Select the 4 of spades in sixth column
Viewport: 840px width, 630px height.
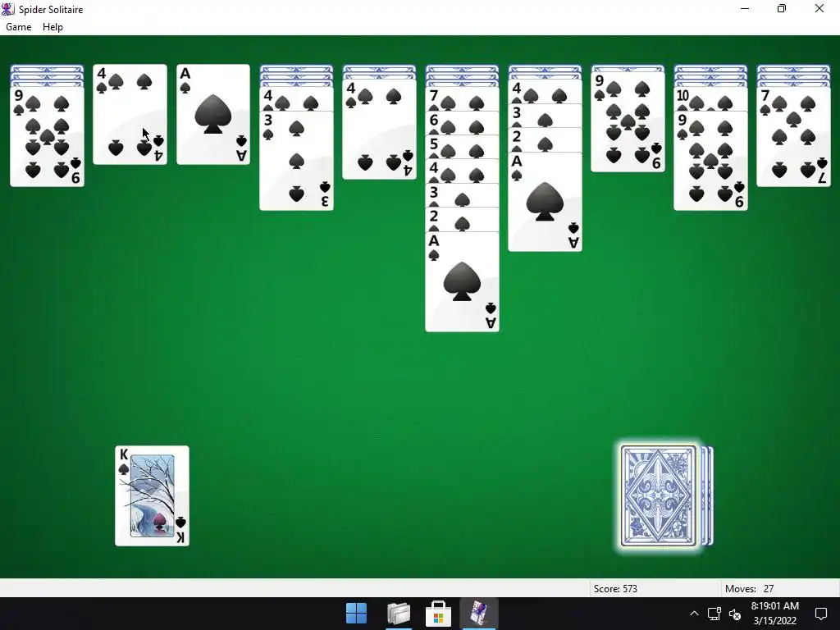(x=463, y=171)
